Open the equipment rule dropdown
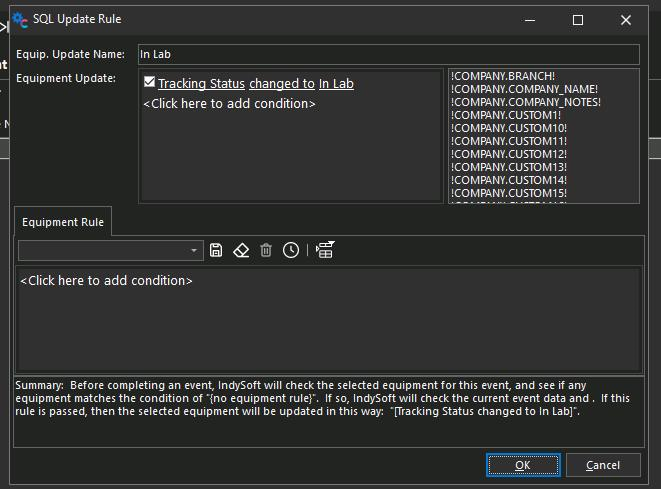 click(x=195, y=250)
